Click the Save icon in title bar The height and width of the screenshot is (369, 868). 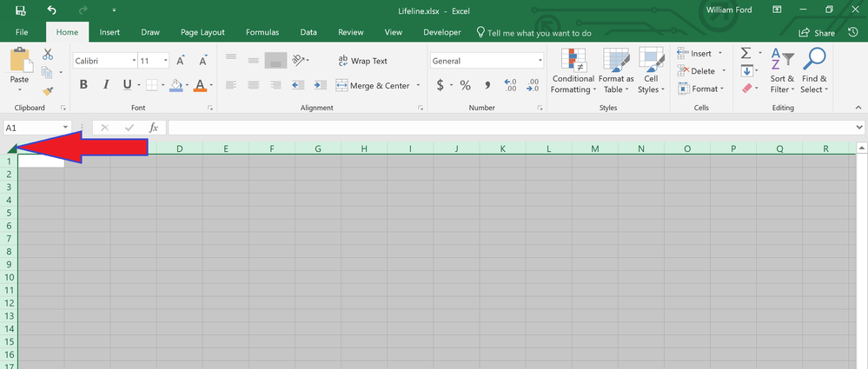[x=21, y=10]
